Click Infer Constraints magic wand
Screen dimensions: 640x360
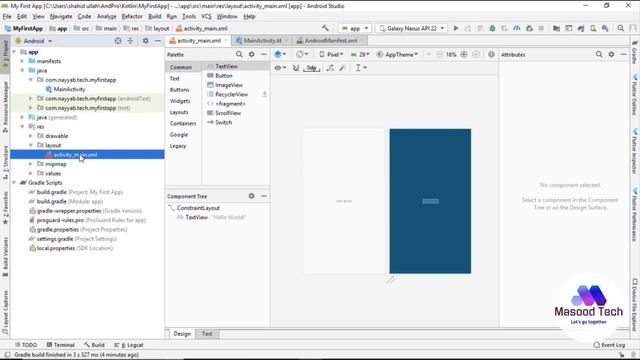[x=342, y=68]
